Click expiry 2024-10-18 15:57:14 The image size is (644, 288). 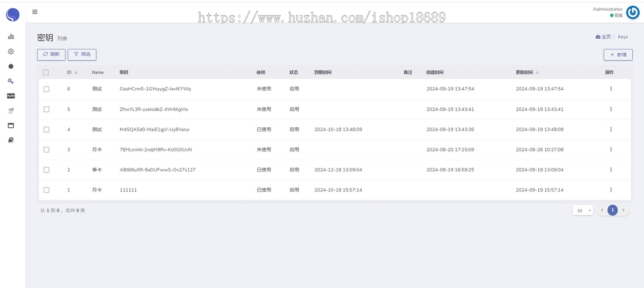pos(338,190)
